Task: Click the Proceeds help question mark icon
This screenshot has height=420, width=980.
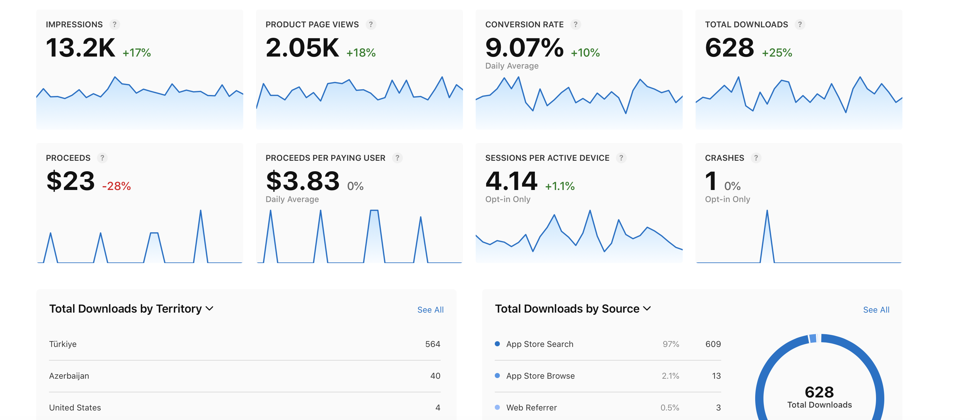Action: point(102,158)
